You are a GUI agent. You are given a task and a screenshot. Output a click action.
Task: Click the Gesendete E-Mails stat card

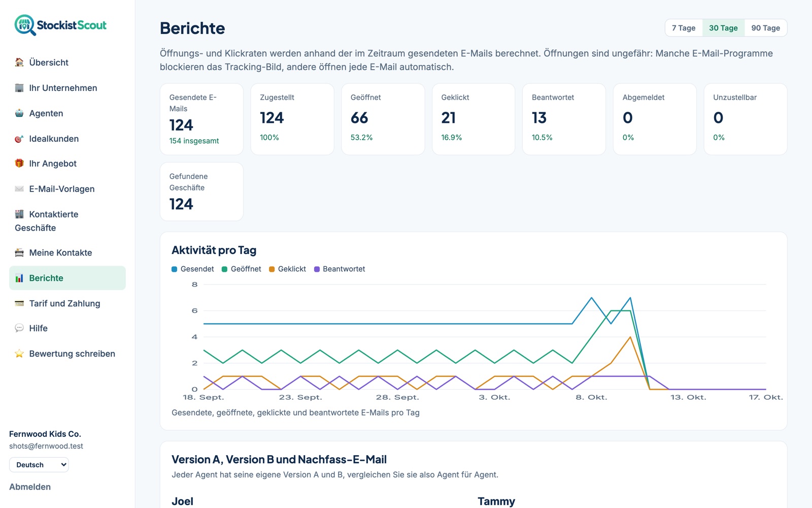(201, 119)
